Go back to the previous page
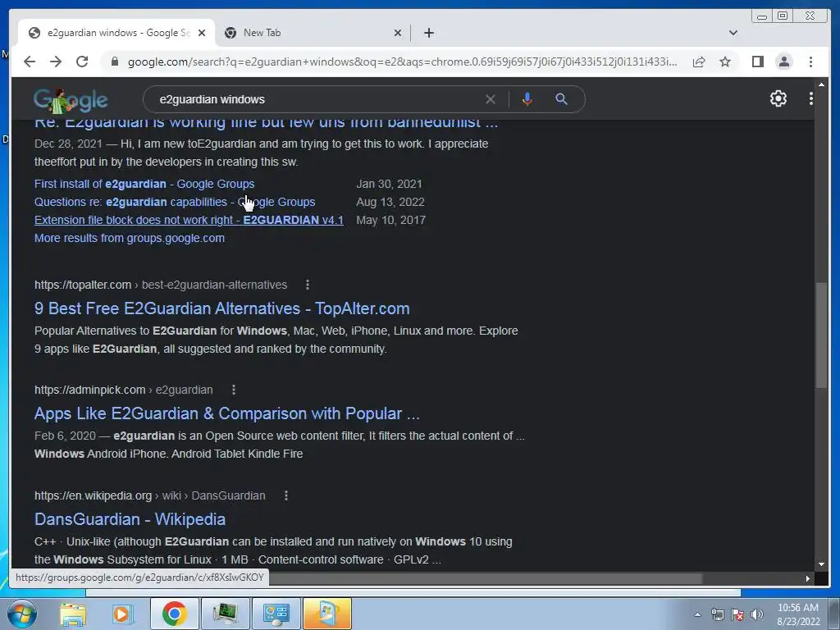 coord(30,62)
